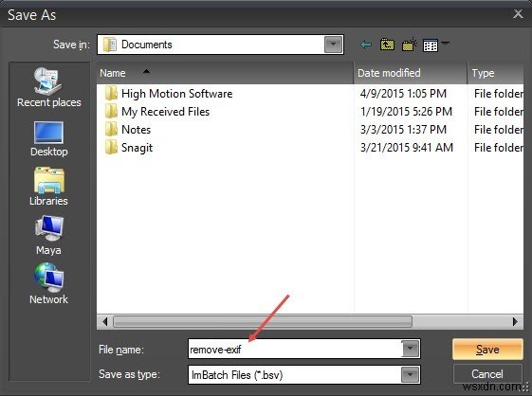The width and height of the screenshot is (532, 396).
Task: Click the 'High Motion Software' name
Action: click(176, 94)
